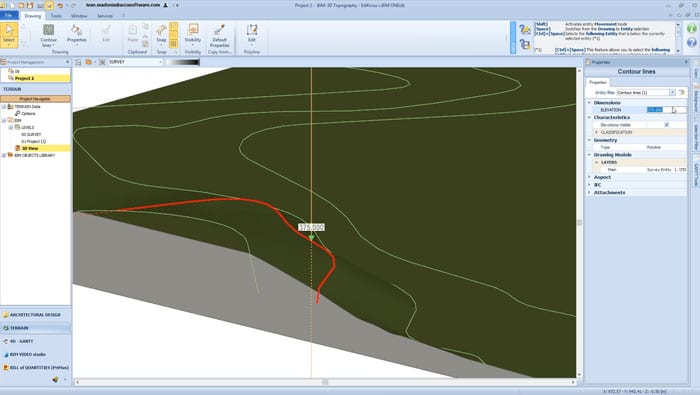700x395 pixels.
Task: Click the upper help pointer icon in hints panel
Action: pyautogui.click(x=525, y=29)
